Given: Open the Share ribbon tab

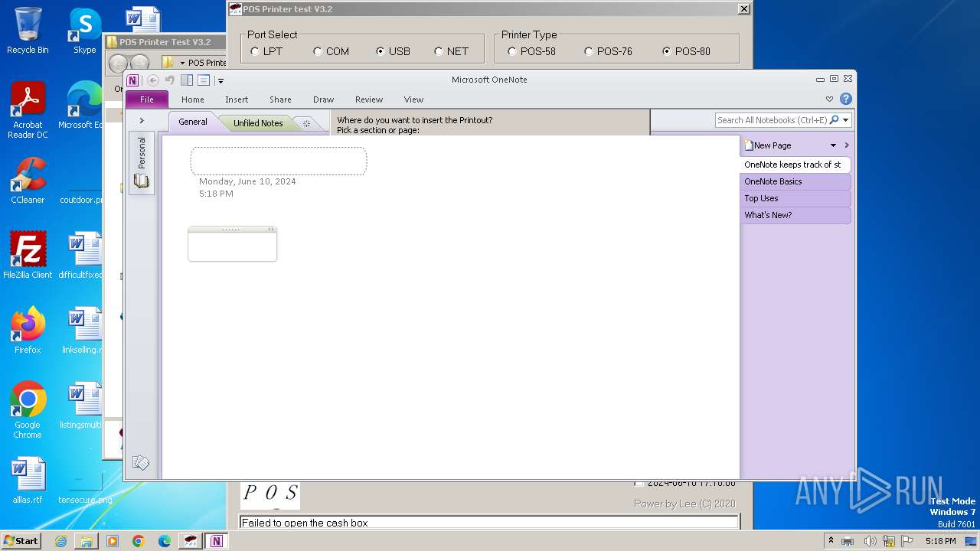Looking at the screenshot, I should pyautogui.click(x=280, y=99).
